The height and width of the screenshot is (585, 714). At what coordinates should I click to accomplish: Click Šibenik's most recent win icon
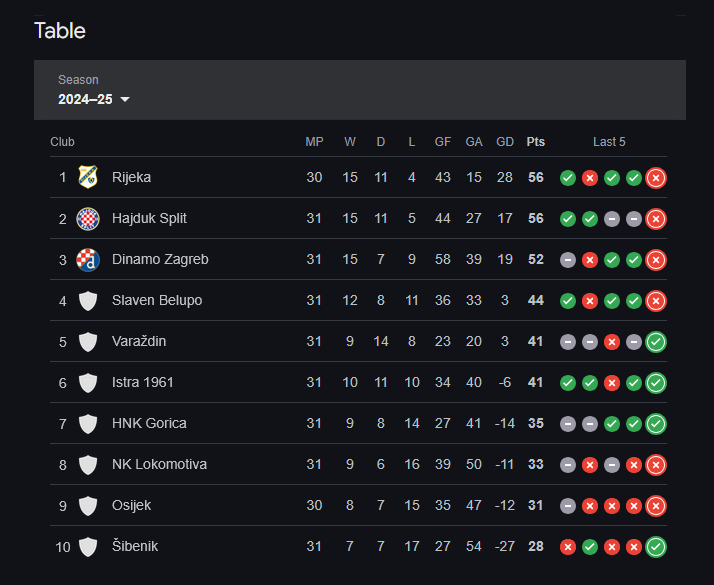pyautogui.click(x=656, y=547)
